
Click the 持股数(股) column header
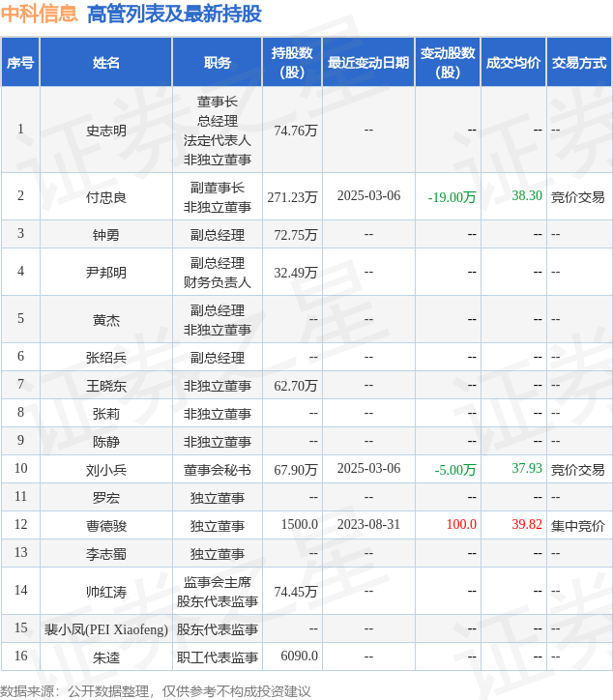(292, 62)
